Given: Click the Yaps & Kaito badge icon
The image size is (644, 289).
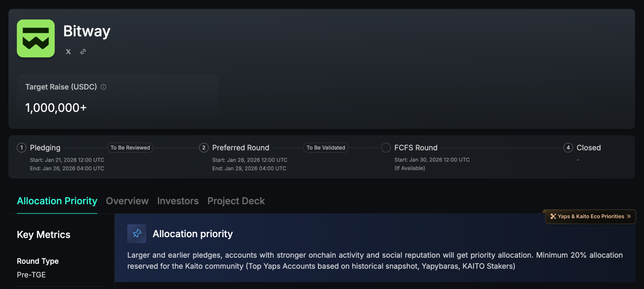Looking at the screenshot, I should (x=553, y=216).
